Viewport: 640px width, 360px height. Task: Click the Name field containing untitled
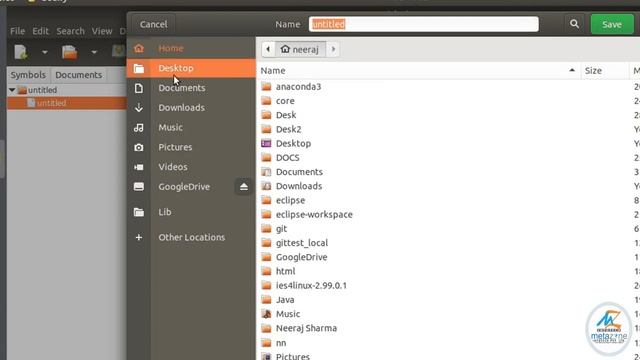pyautogui.click(x=424, y=24)
